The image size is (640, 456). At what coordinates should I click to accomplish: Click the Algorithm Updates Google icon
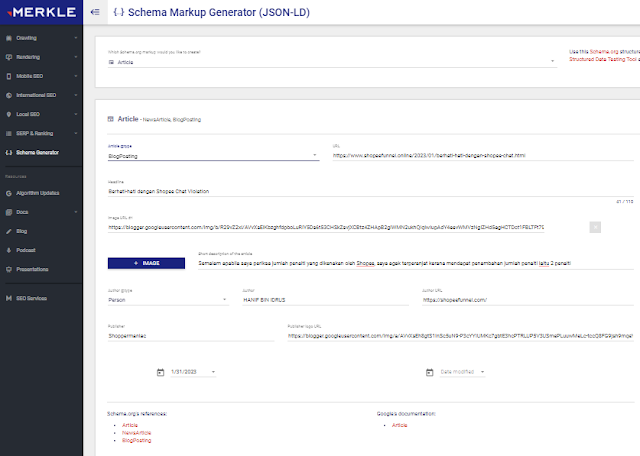pos(9,193)
